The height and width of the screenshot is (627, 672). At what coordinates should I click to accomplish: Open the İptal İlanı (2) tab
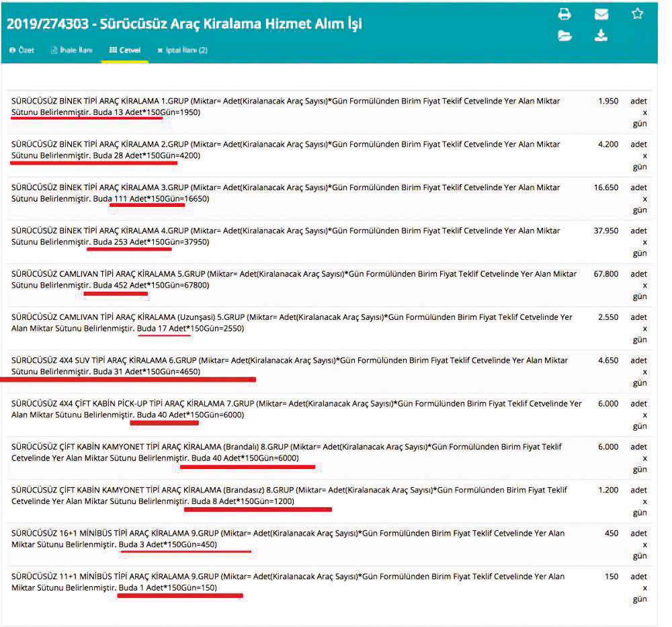(183, 50)
